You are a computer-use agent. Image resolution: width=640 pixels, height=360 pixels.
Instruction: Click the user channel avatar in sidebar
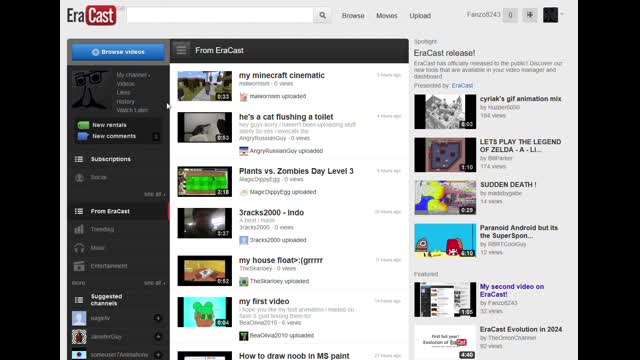click(91, 90)
